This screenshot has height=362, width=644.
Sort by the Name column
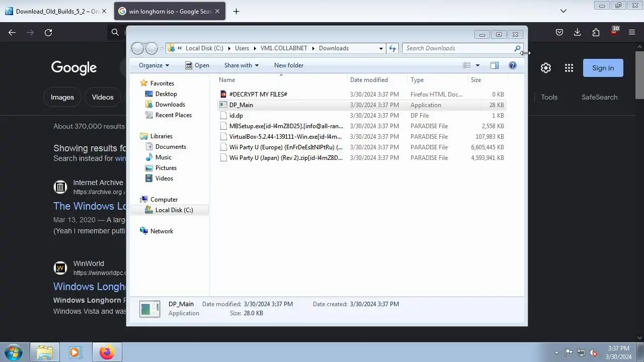227,80
